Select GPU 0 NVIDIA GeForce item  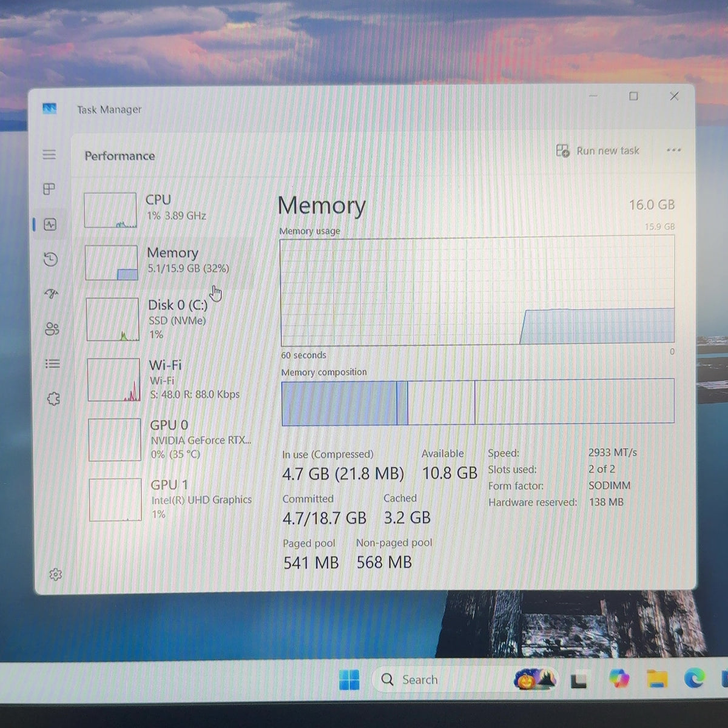(172, 439)
